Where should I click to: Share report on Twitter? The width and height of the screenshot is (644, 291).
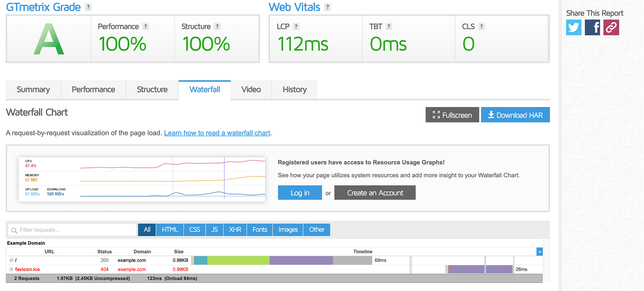[574, 27]
